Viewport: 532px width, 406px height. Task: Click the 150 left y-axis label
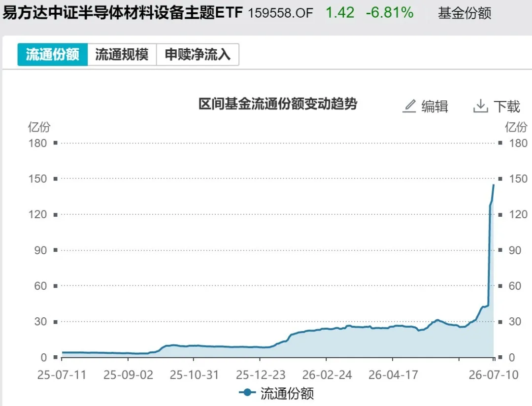click(x=37, y=179)
